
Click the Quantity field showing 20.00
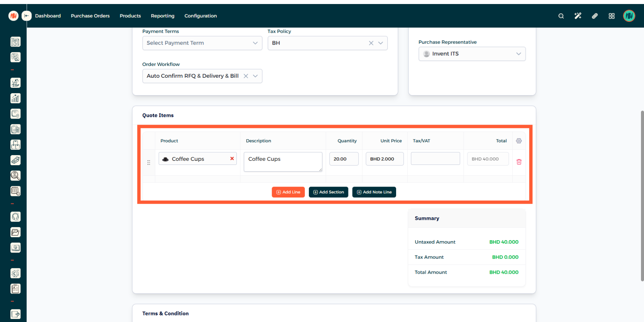click(344, 159)
